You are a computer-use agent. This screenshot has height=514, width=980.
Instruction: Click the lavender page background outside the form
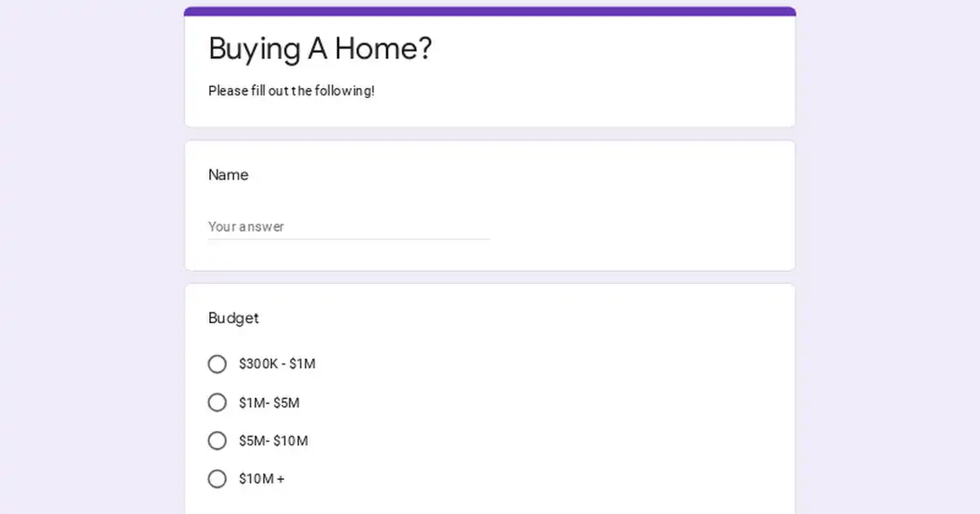[82, 245]
